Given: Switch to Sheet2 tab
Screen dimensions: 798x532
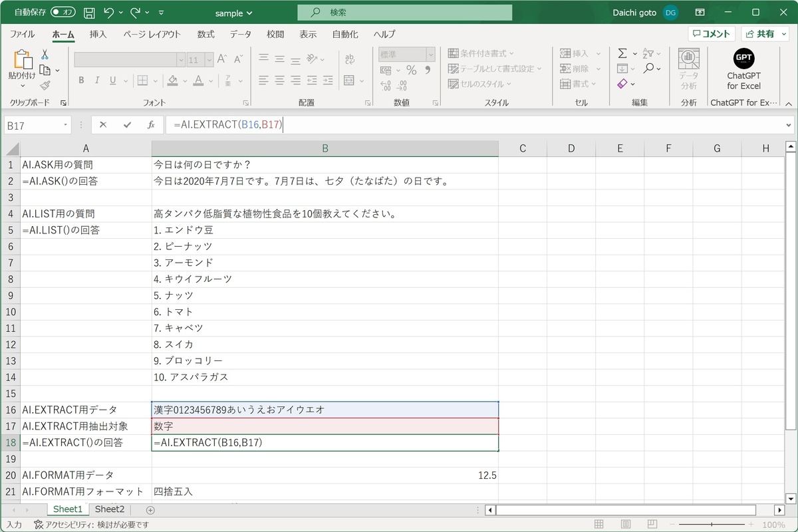Looking at the screenshot, I should [x=110, y=509].
